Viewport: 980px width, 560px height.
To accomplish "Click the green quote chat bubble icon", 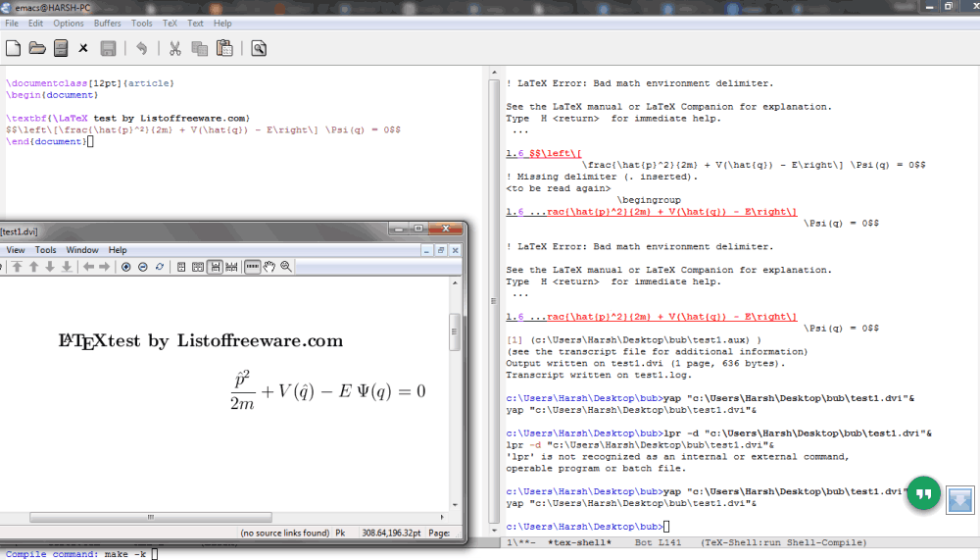I will [924, 493].
